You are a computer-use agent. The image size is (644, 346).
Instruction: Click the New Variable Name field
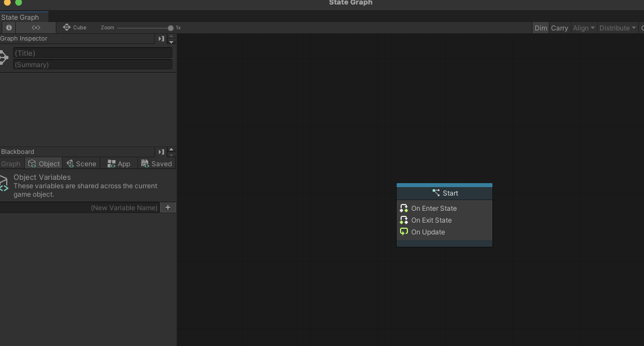79,207
